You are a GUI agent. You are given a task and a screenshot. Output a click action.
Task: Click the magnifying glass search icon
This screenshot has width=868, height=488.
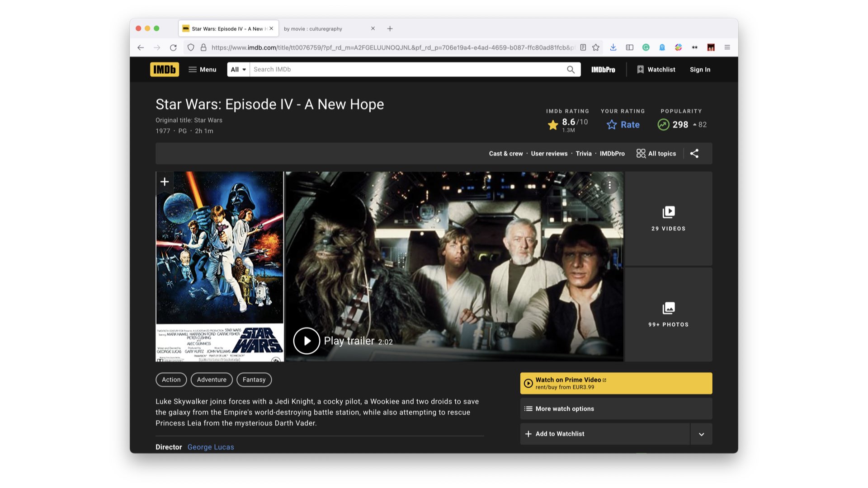pyautogui.click(x=571, y=69)
